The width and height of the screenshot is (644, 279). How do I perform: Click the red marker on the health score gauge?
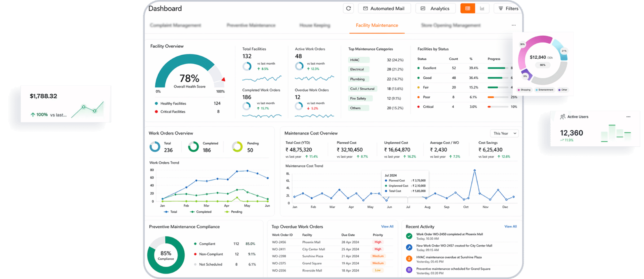tap(223, 79)
